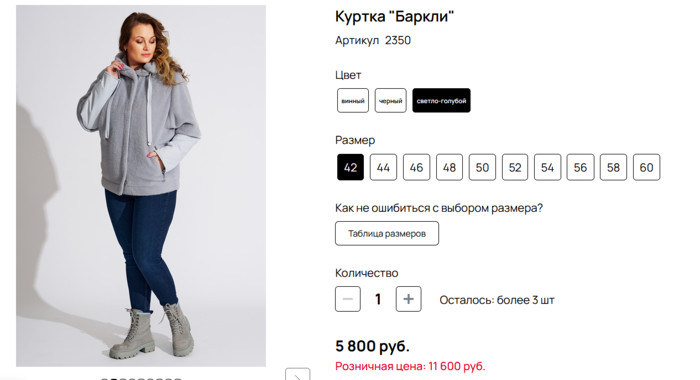Viewport: 700px width, 380px height.
Task: Go to next product photo arrow
Action: point(297,374)
